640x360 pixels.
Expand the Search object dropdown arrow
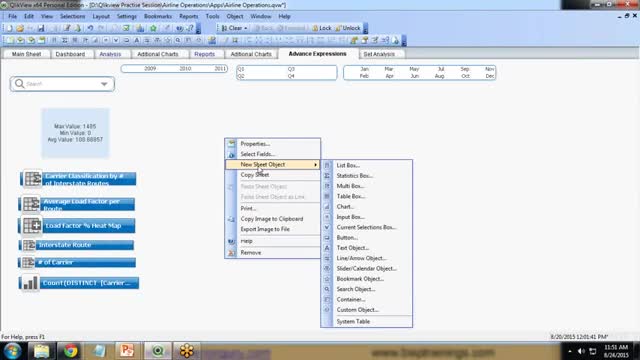tap(104, 84)
